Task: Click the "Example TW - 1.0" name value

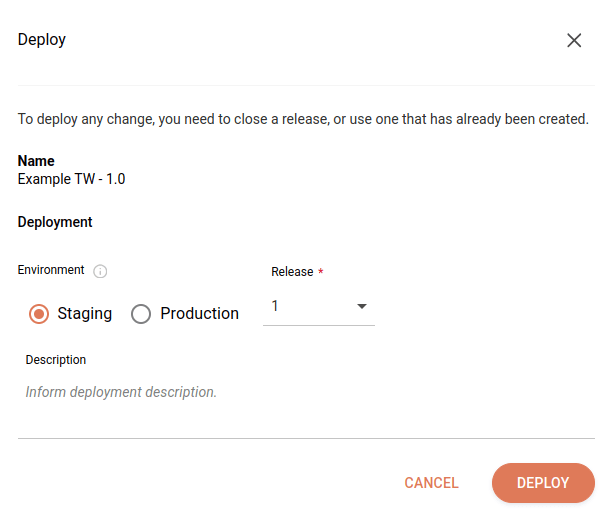Action: [x=71, y=179]
